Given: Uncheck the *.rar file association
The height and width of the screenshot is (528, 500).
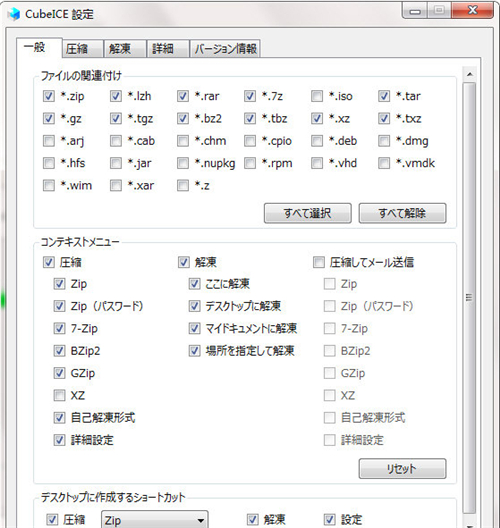Looking at the screenshot, I should click(183, 96).
